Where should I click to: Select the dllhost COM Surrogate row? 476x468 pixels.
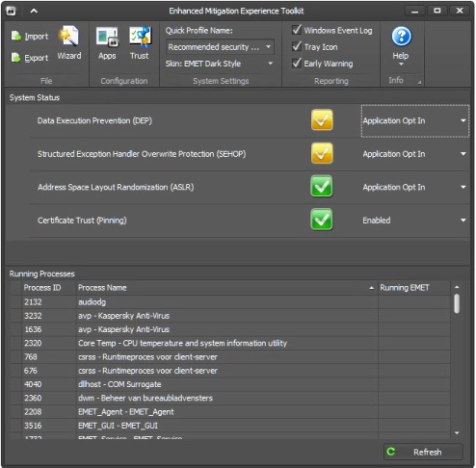click(x=230, y=384)
